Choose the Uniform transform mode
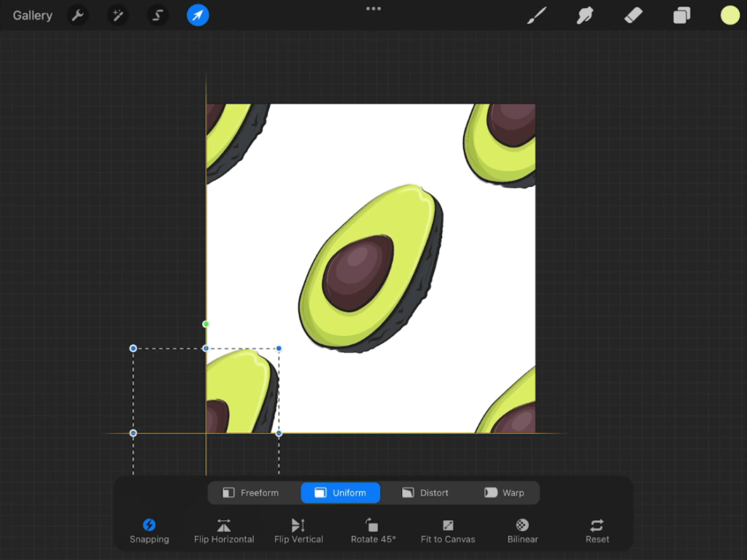Screen dimensions: 747x560 341,493
